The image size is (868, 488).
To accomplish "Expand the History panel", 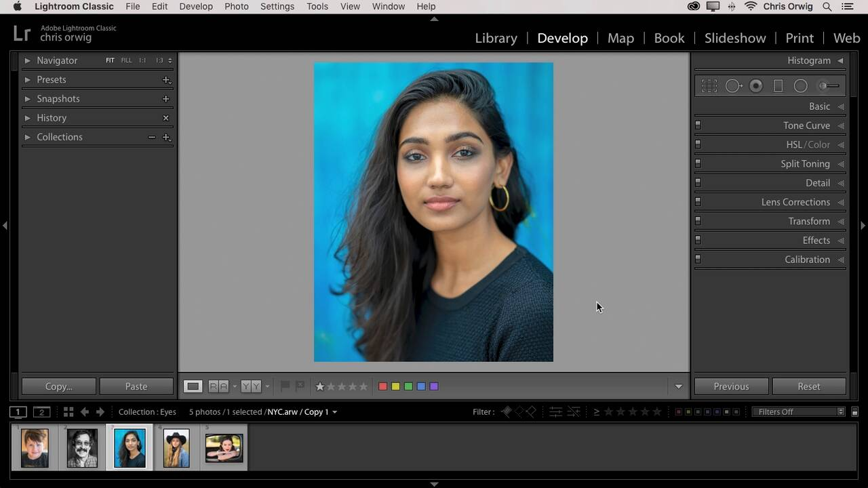I will 27,118.
